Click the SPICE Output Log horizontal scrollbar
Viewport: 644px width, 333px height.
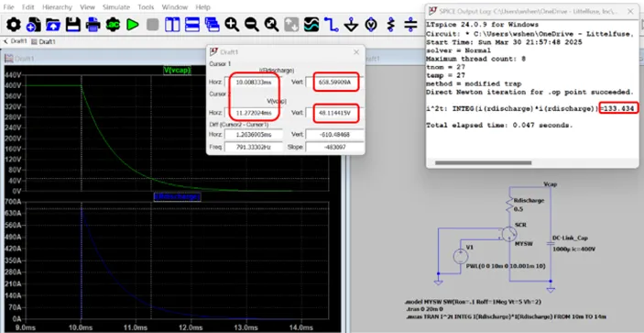pyautogui.click(x=484, y=162)
